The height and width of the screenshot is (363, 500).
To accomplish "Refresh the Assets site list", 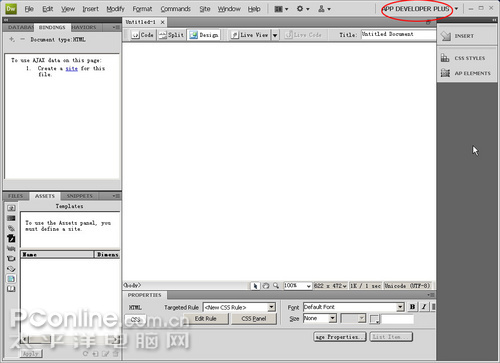I will tap(85, 354).
